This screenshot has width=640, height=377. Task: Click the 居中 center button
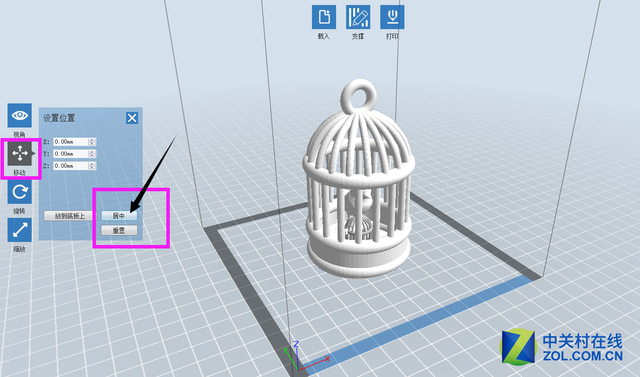(x=119, y=216)
